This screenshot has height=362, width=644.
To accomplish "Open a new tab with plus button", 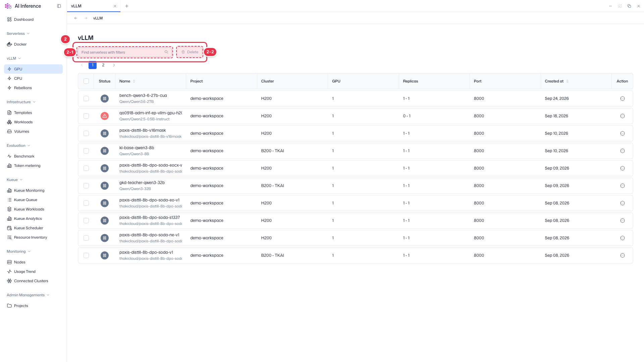I will tap(126, 6).
